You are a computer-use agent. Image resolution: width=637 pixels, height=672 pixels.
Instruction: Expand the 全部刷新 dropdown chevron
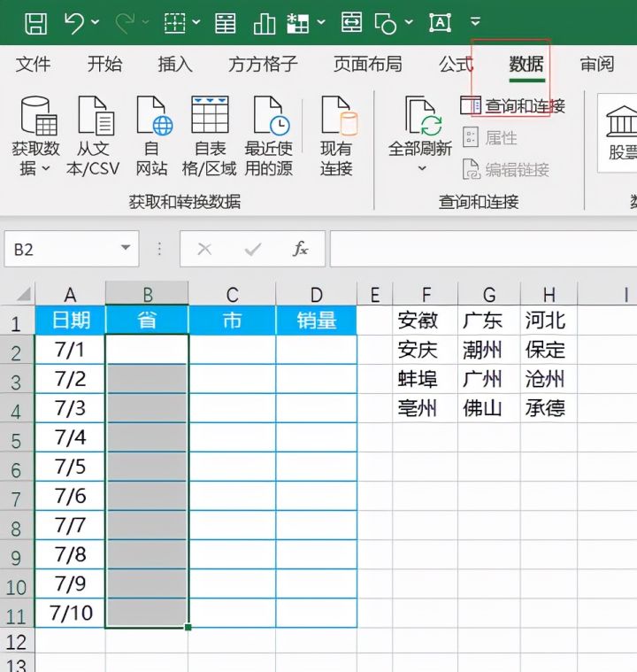point(422,168)
